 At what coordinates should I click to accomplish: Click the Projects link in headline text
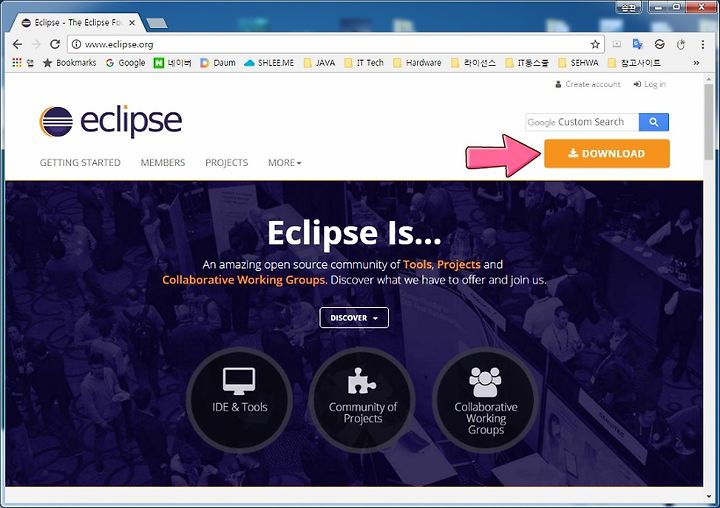point(459,265)
